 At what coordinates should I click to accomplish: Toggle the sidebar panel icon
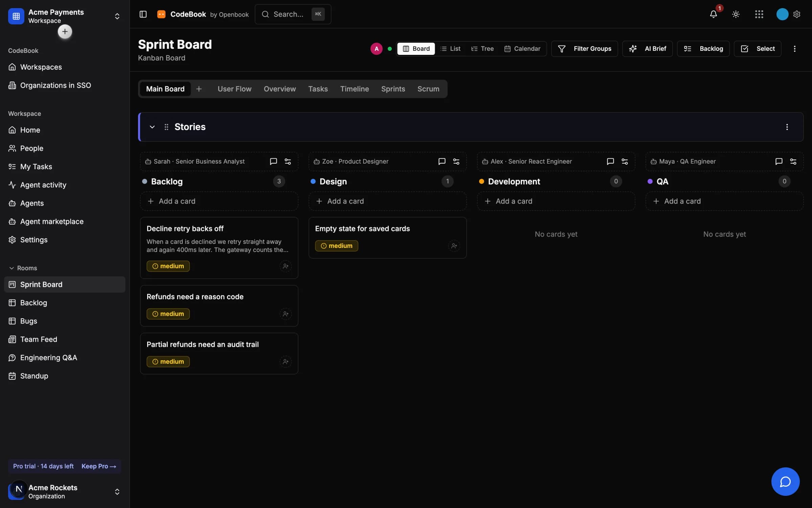pos(143,14)
